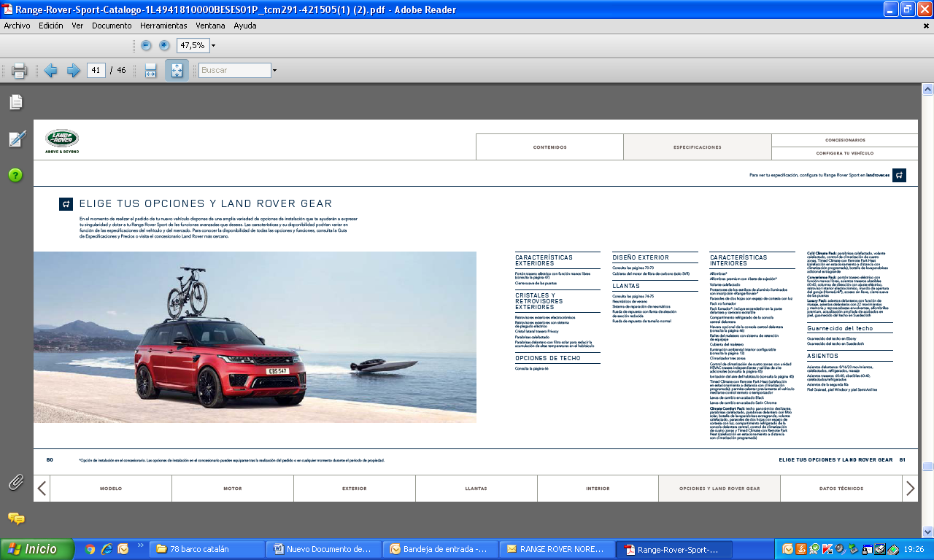Open the zoom percentage dropdown arrow
Viewport: 934px width, 560px height.
(x=213, y=45)
